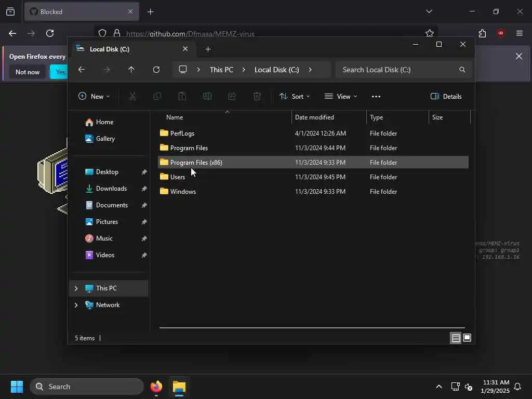Select the Blocked Firefox tab
The width and height of the screenshot is (532, 399).
click(82, 12)
